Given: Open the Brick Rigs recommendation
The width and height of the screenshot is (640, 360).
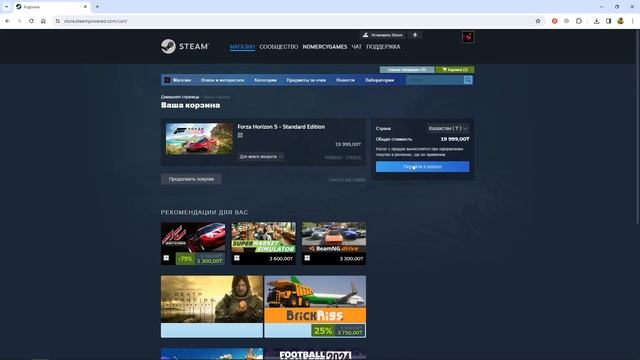Looking at the screenshot, I should coord(315,306).
